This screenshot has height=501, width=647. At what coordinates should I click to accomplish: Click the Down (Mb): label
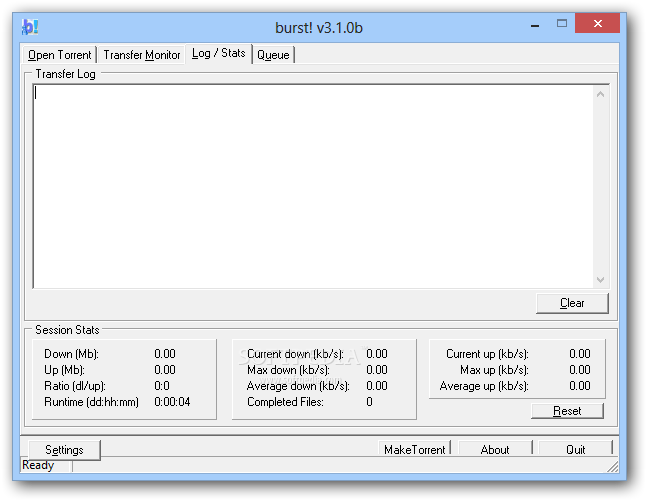(71, 354)
